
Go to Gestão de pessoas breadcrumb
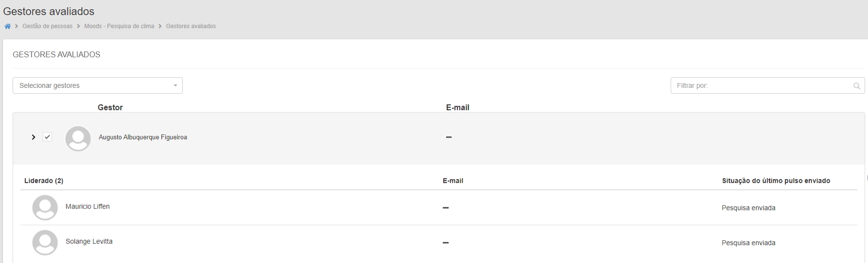(x=47, y=26)
